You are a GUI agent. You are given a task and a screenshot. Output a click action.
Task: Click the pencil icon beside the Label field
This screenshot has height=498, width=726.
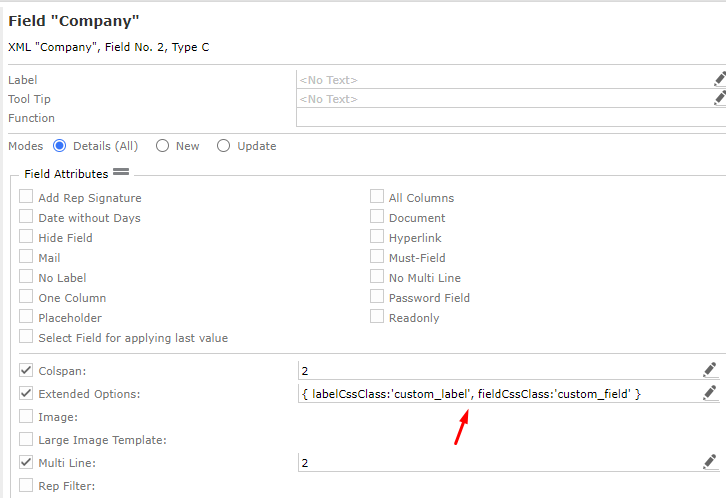[719, 79]
